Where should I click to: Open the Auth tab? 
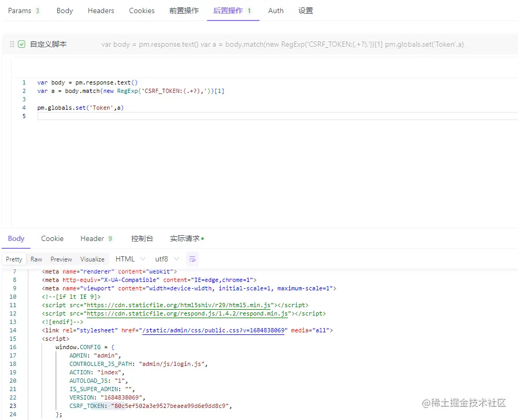(x=276, y=10)
